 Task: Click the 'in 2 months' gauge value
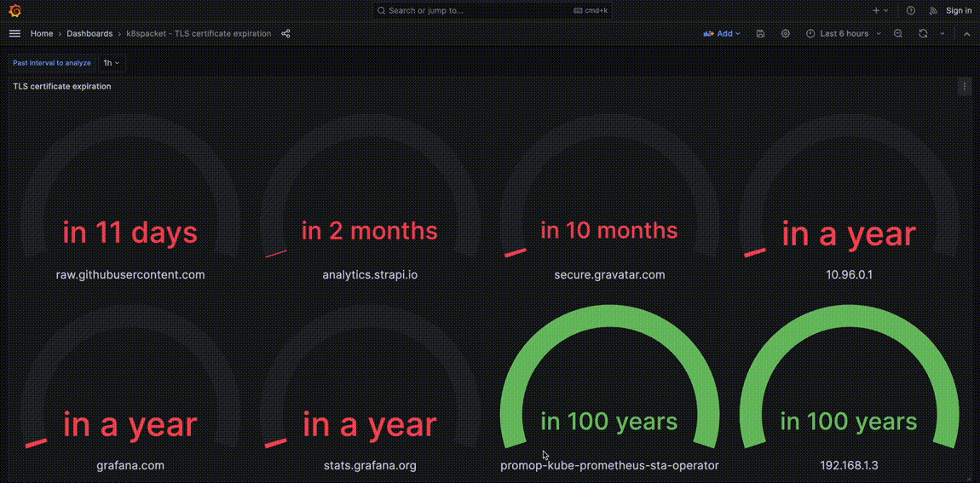(x=370, y=231)
